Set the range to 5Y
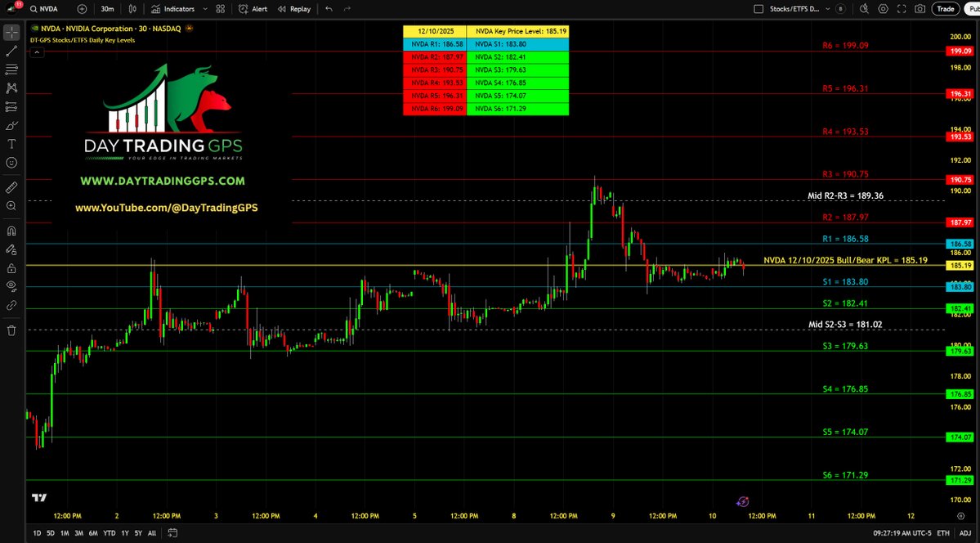Image resolution: width=980 pixels, height=543 pixels. pos(138,533)
